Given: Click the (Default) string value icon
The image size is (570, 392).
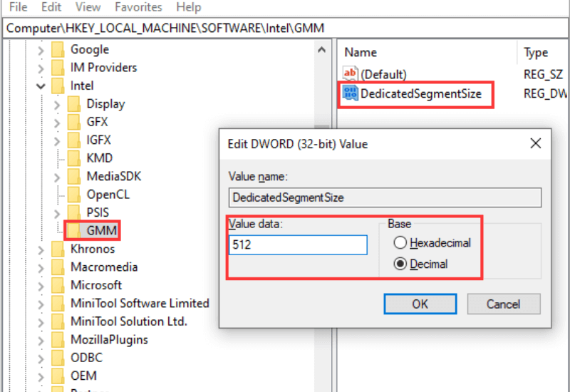Looking at the screenshot, I should (351, 73).
